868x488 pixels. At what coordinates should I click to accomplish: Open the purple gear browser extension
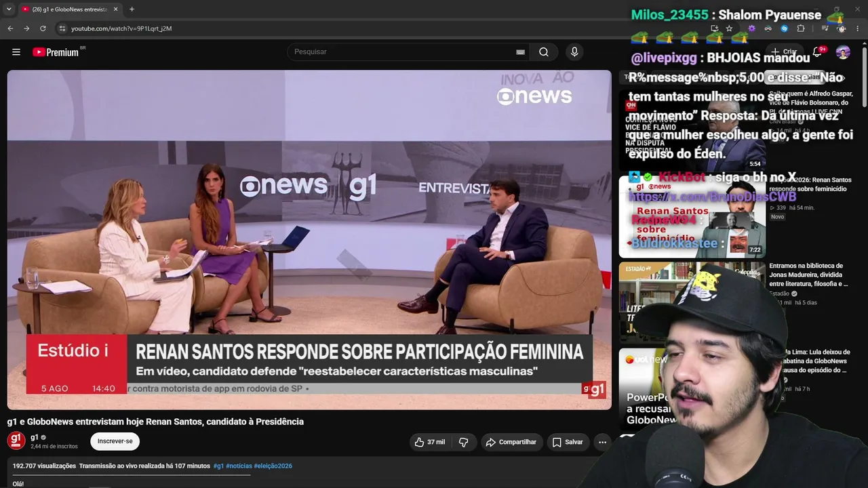pos(751,28)
